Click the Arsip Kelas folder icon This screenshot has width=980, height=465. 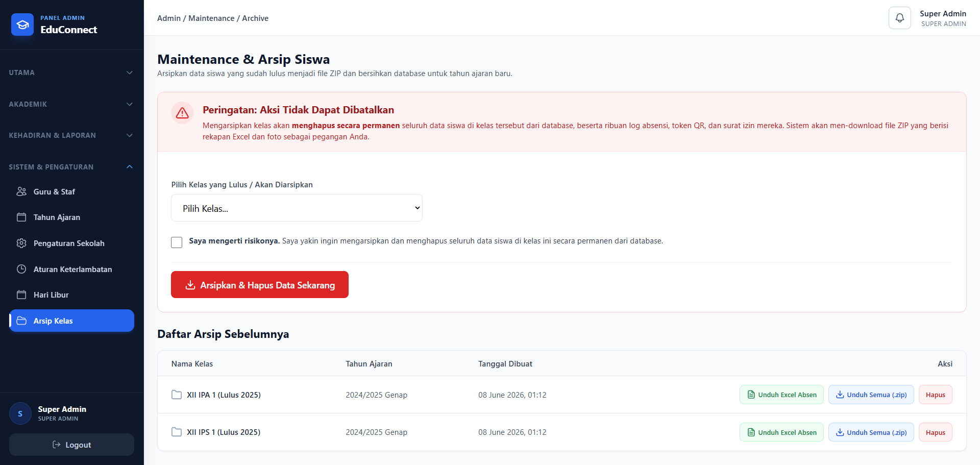(x=21, y=321)
